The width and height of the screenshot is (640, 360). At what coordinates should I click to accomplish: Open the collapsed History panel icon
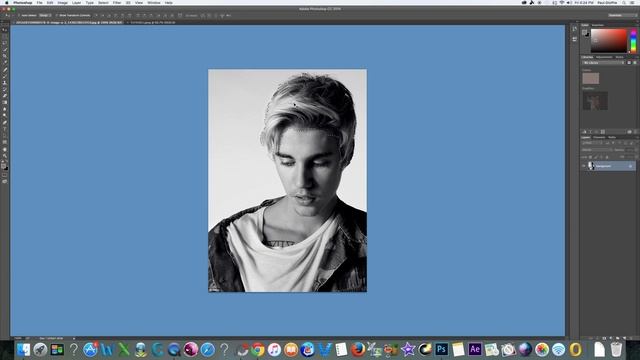pos(575,29)
